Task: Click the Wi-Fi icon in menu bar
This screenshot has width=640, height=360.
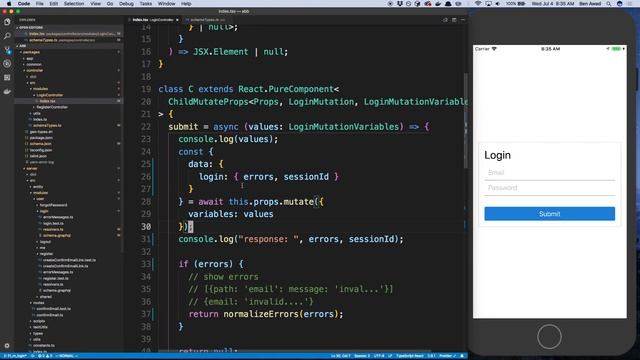Action: 478,4
